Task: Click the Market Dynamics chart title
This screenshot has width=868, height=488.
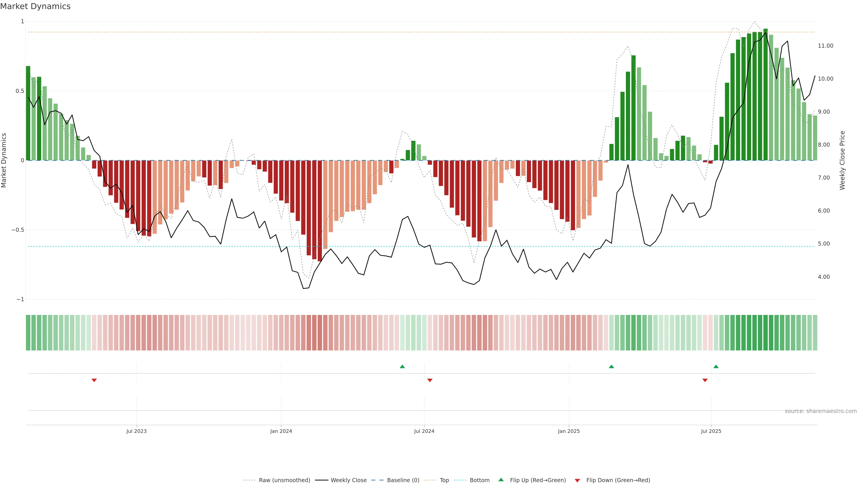Action: coord(35,6)
